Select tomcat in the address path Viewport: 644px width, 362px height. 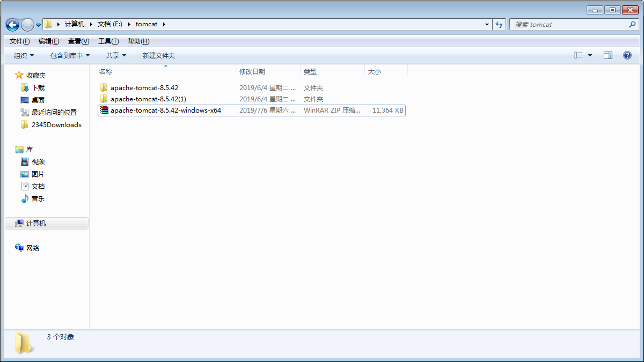click(x=147, y=24)
